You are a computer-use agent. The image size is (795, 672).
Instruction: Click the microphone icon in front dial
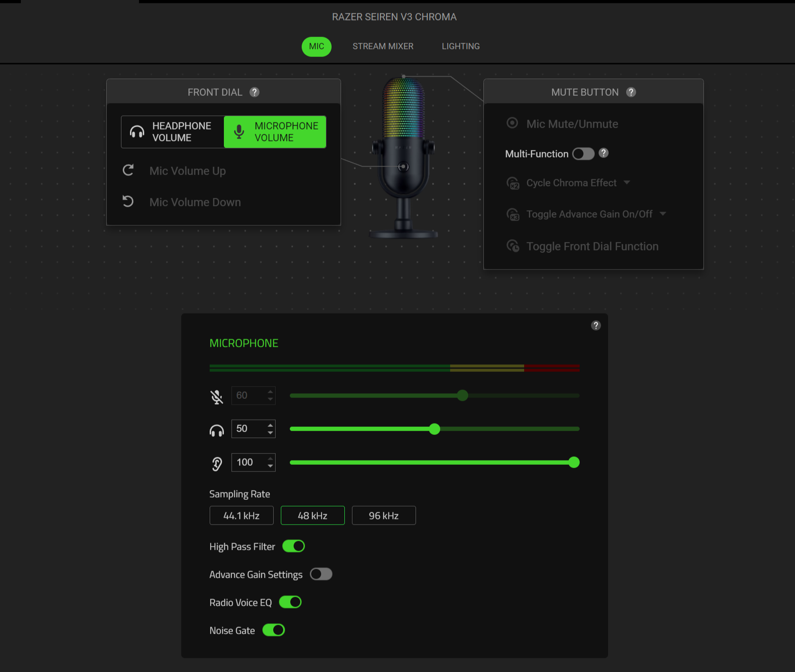[x=240, y=132]
